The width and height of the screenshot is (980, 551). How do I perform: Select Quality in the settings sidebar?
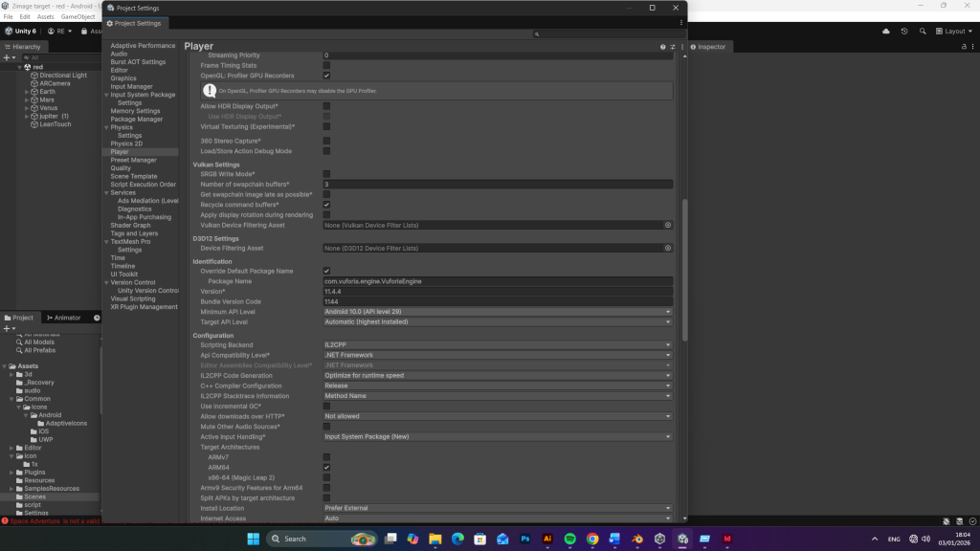(x=121, y=168)
